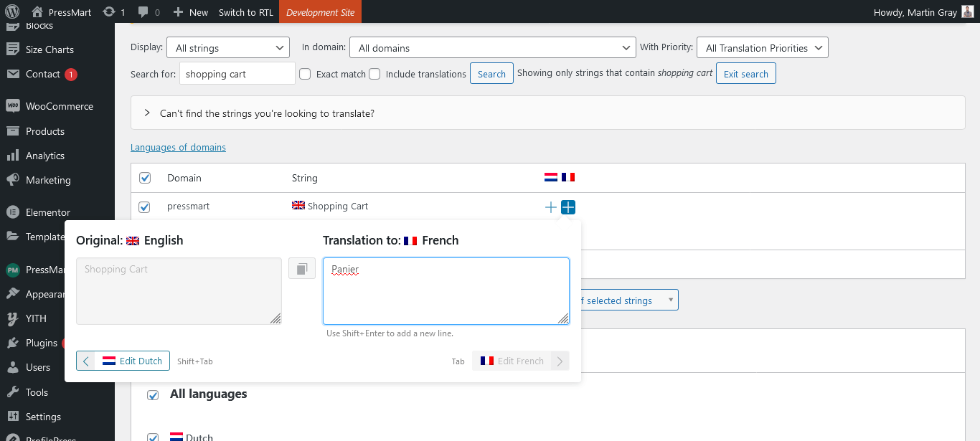Expand "Can't find the strings" section
Image resolution: width=980 pixels, height=441 pixels.
click(266, 113)
